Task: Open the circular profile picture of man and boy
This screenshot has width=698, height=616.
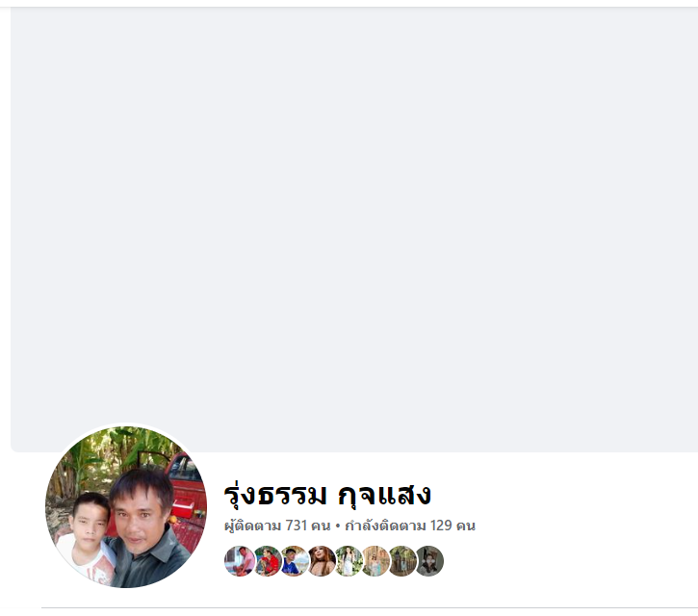Action: [x=126, y=506]
